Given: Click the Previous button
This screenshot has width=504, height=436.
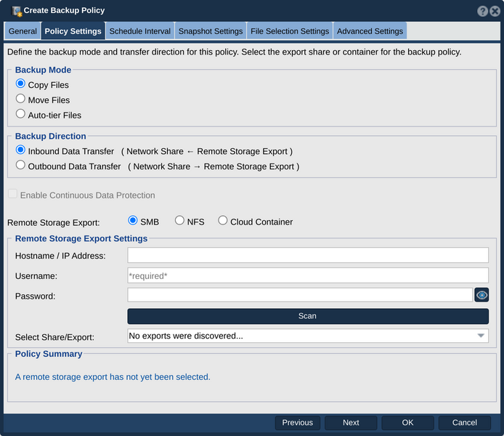Looking at the screenshot, I should tap(298, 422).
